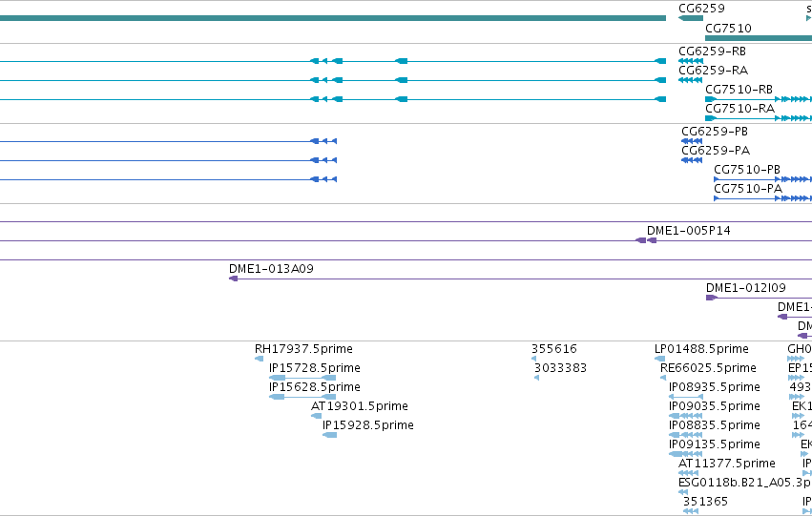Click the CG7510 gene bar
This screenshot has height=516, width=812.
tap(759, 38)
